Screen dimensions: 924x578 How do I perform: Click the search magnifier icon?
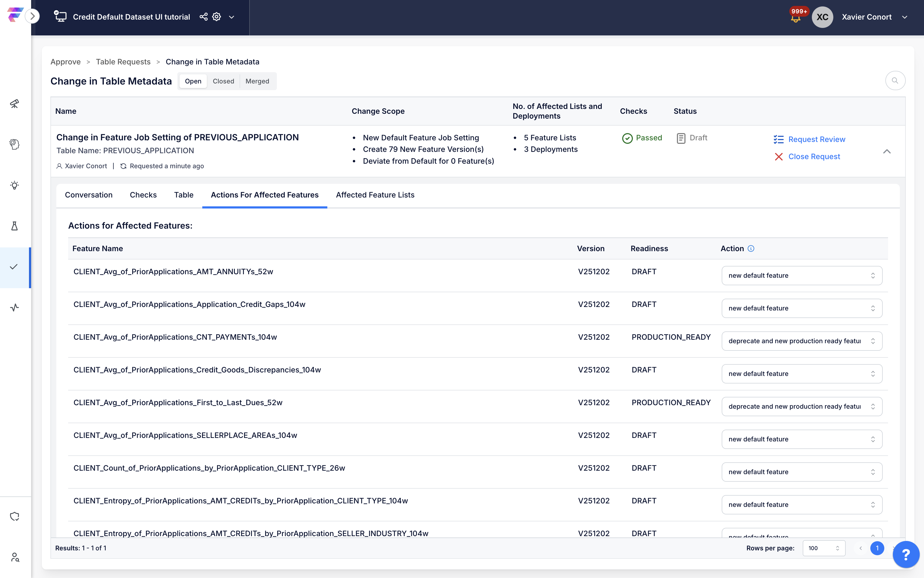(894, 81)
